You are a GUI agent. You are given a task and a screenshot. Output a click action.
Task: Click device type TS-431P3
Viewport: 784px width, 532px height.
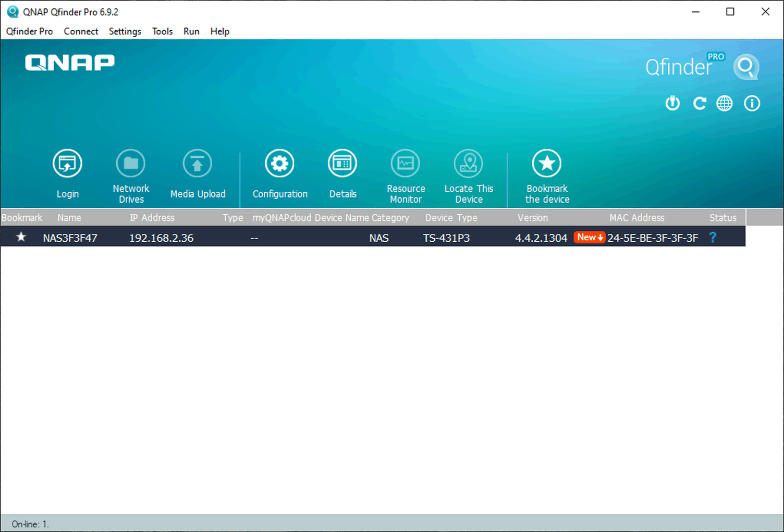(446, 238)
